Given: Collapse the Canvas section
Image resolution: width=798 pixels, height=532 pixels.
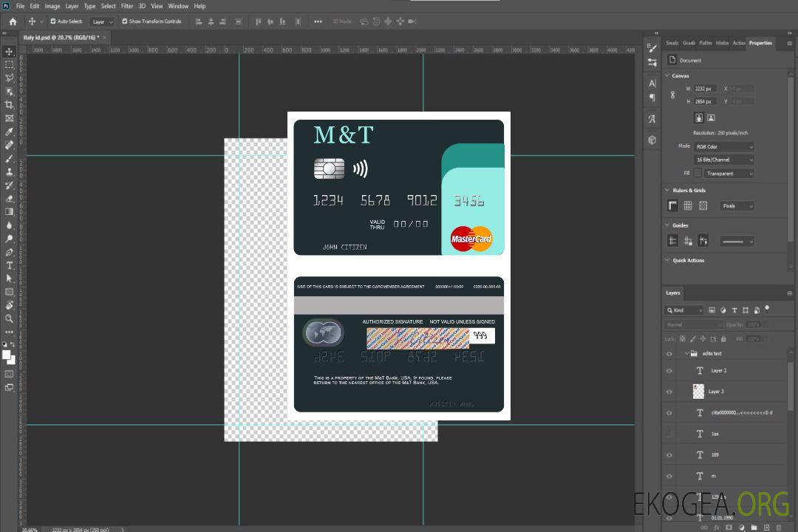Looking at the screenshot, I should [667, 75].
